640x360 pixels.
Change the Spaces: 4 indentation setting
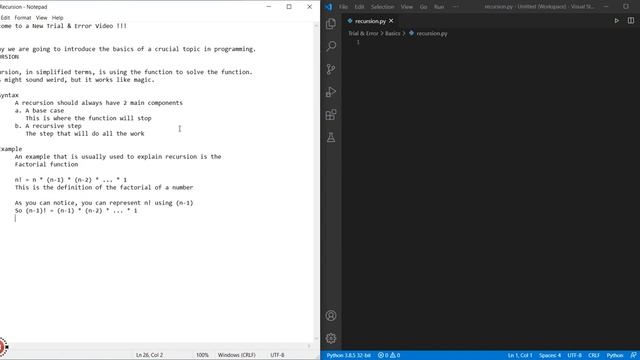click(550, 356)
